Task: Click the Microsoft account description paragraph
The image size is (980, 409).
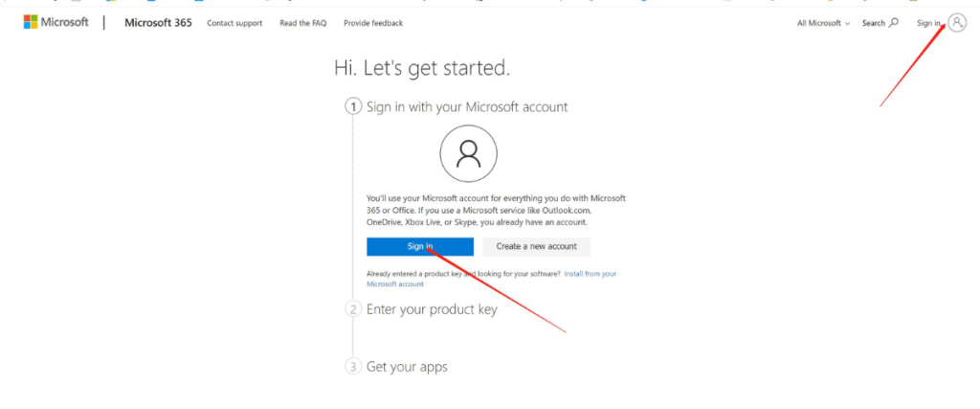Action: click(x=496, y=210)
